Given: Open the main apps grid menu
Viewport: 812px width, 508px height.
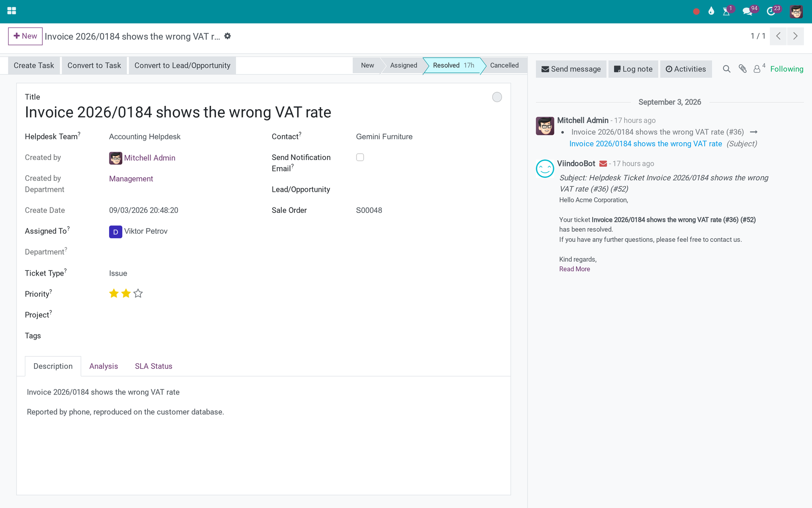Looking at the screenshot, I should click(12, 11).
